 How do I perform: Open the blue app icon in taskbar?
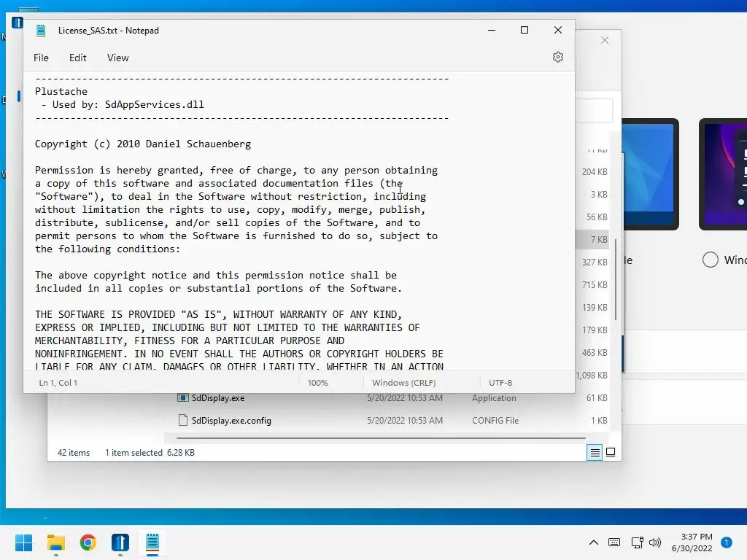120,542
